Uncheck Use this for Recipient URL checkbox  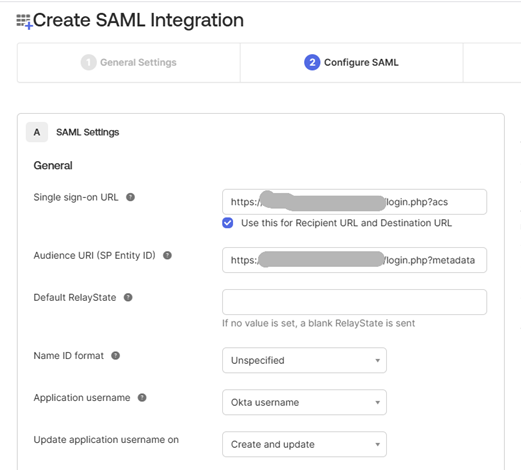[228, 223]
